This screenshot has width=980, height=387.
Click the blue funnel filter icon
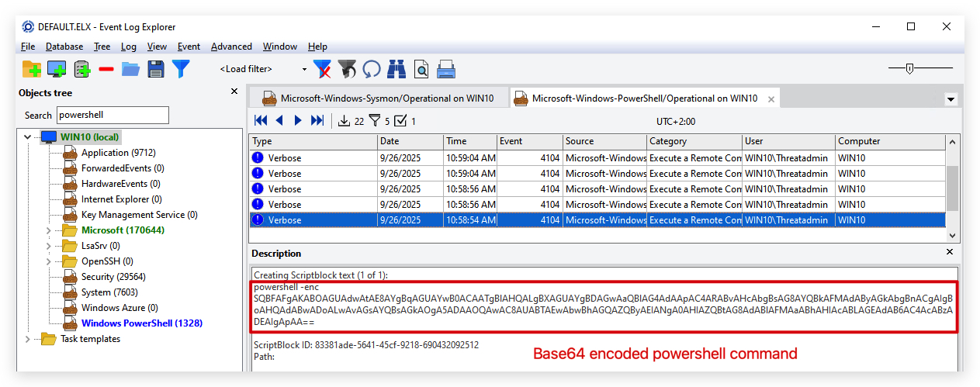pos(181,68)
